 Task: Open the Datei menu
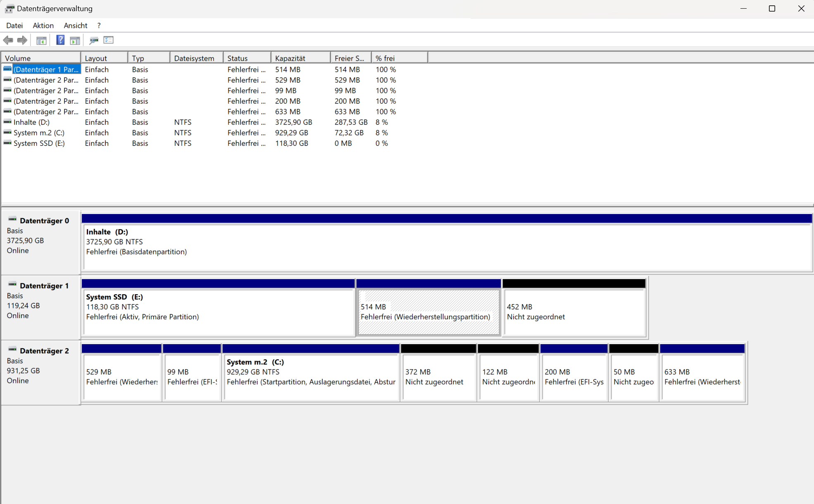point(14,26)
